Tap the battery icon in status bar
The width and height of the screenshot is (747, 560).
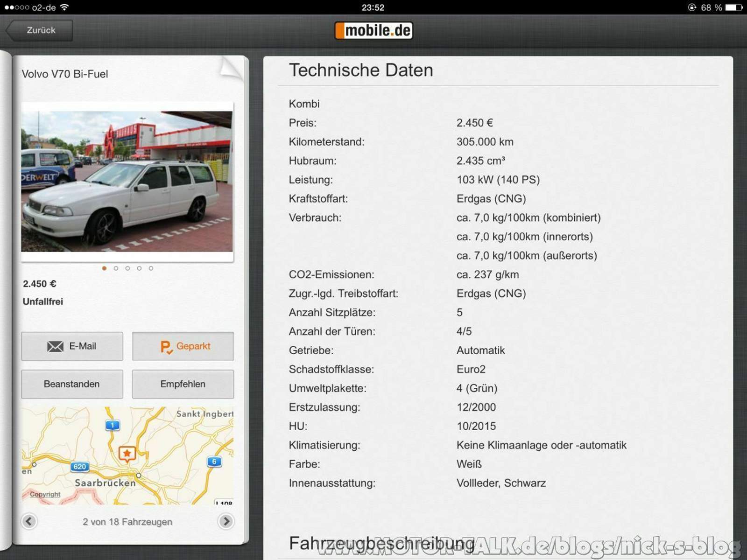click(734, 7)
